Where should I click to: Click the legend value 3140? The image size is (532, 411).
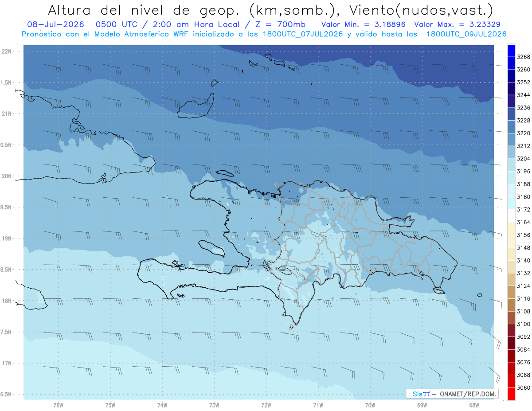(x=524, y=260)
